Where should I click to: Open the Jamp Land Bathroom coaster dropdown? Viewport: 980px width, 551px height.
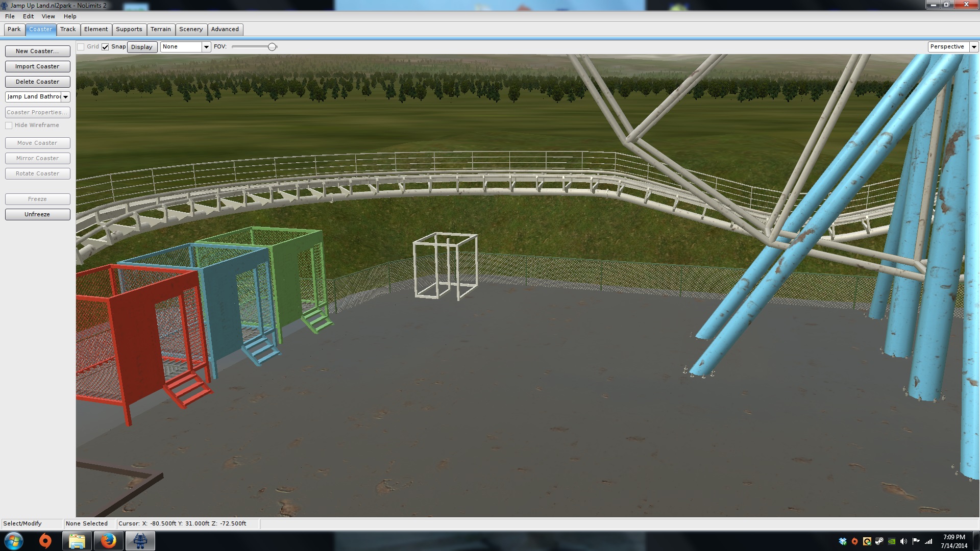[x=65, y=97]
